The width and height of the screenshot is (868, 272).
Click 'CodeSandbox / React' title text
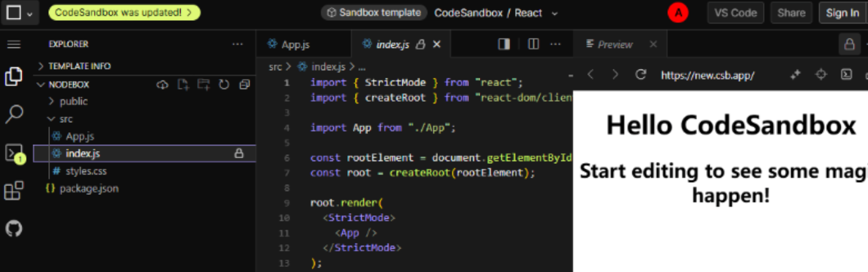pyautogui.click(x=488, y=13)
